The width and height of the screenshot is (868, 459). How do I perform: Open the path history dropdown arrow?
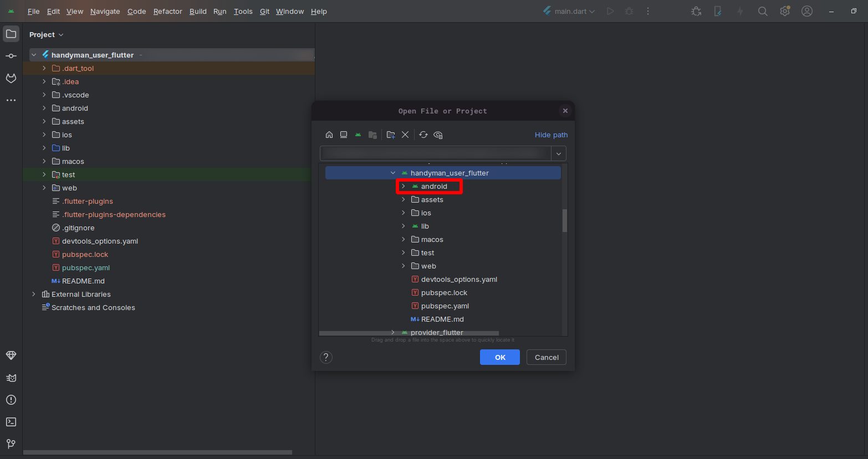559,153
